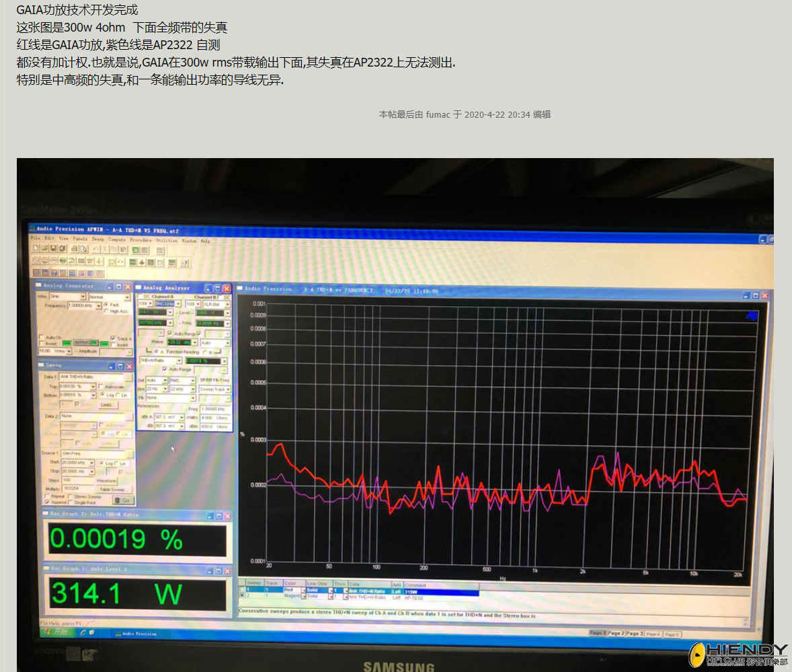
Task: Click the Data 1 Limits button
Action: pyautogui.click(x=108, y=405)
